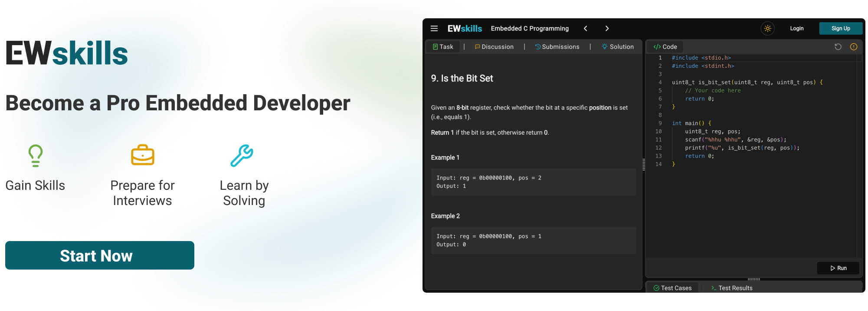The height and width of the screenshot is (311, 868).
Task: Go to previous problem with left chevron
Action: point(585,29)
